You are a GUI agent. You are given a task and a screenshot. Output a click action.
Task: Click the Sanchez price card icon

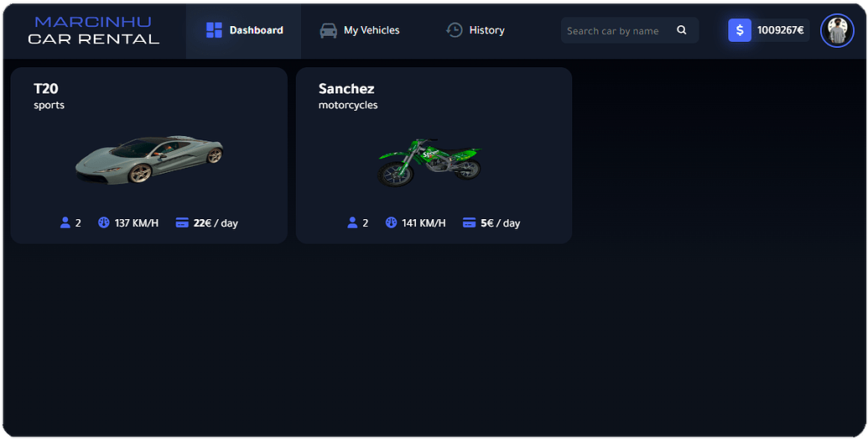coord(470,223)
